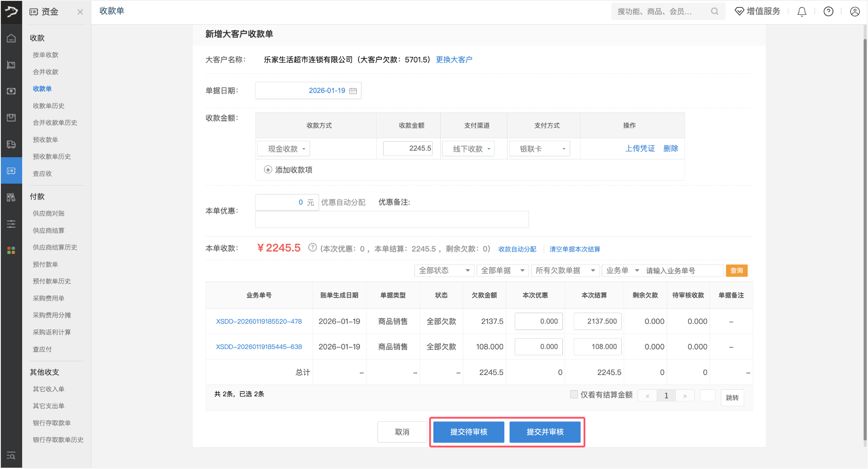Click the 提交并审核 button
Image resolution: width=868 pixels, height=469 pixels.
click(545, 432)
